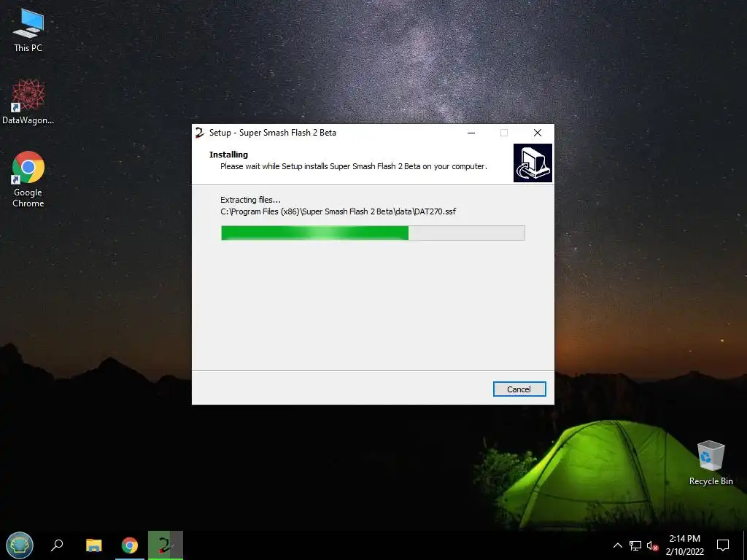Click the Super Smash Flash setup taskbar item
The height and width of the screenshot is (560, 747).
click(166, 545)
